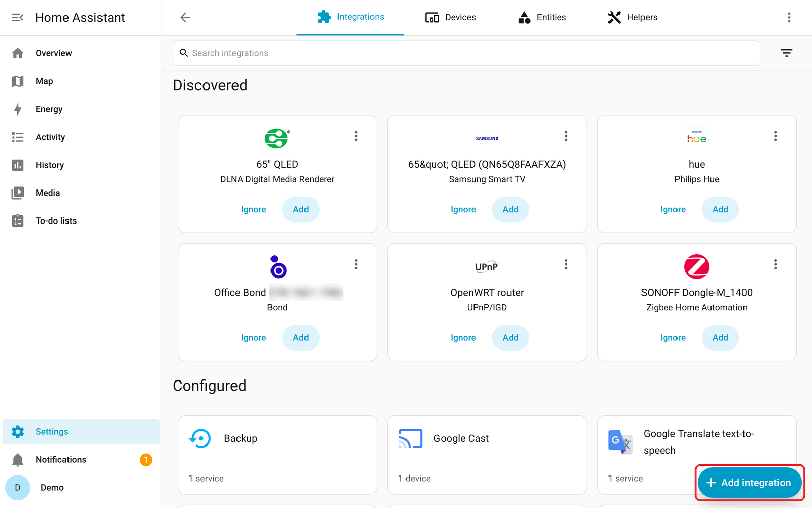This screenshot has width=812, height=508.
Task: Open the Google Cast '1 device' text
Action: coord(415,479)
